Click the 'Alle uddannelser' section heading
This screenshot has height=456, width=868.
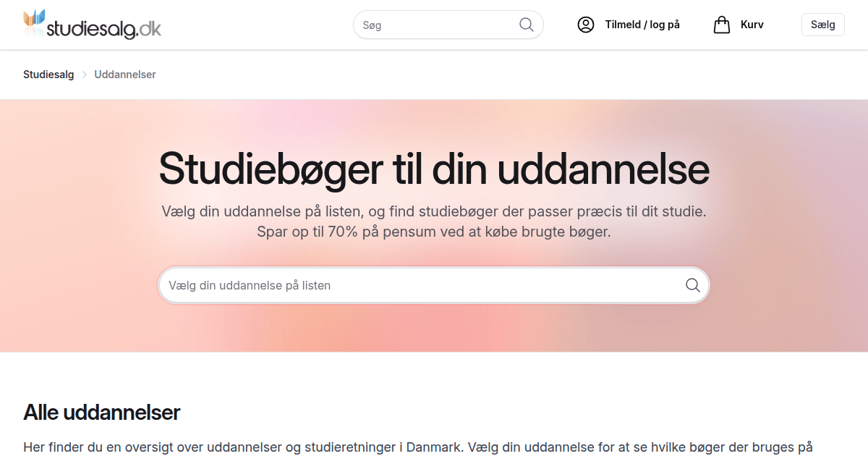[101, 413]
